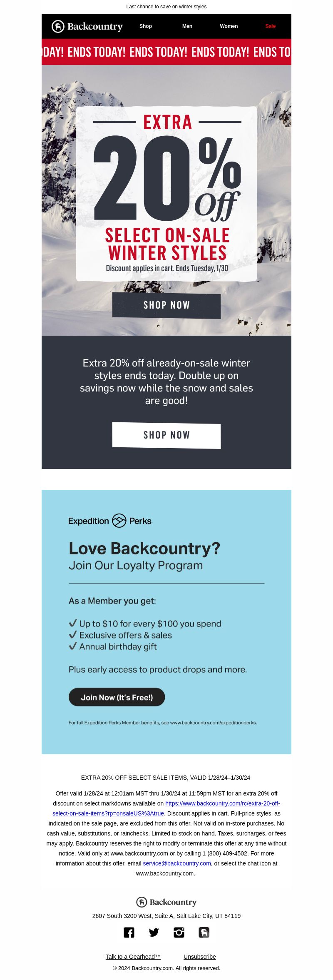333x980 pixels.
Task: Open the Facebook social icon
Action: point(129,933)
